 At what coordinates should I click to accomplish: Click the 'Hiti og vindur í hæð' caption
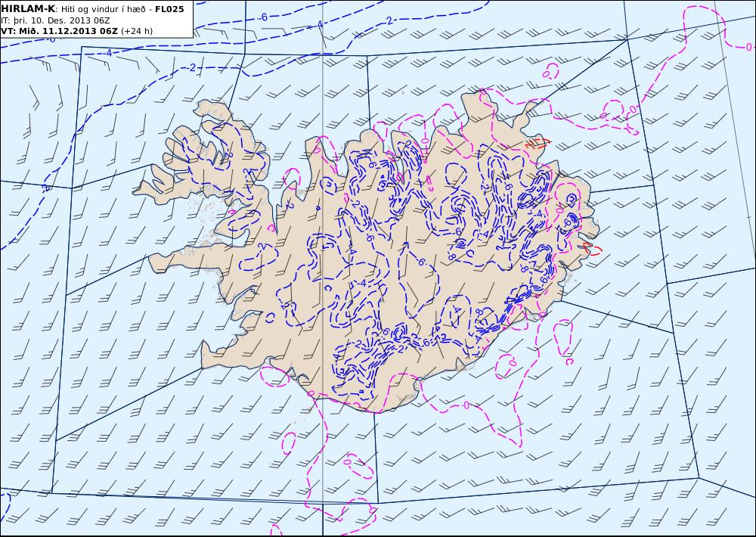[103, 9]
